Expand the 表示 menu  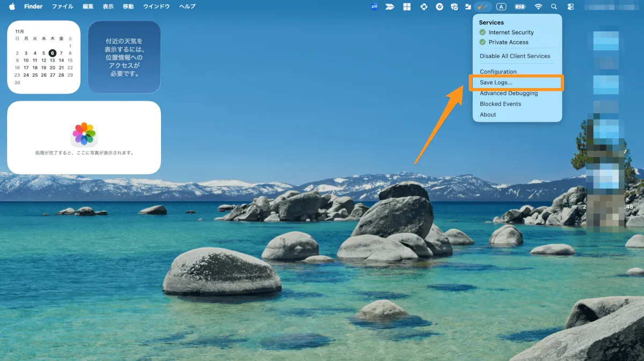[108, 6]
